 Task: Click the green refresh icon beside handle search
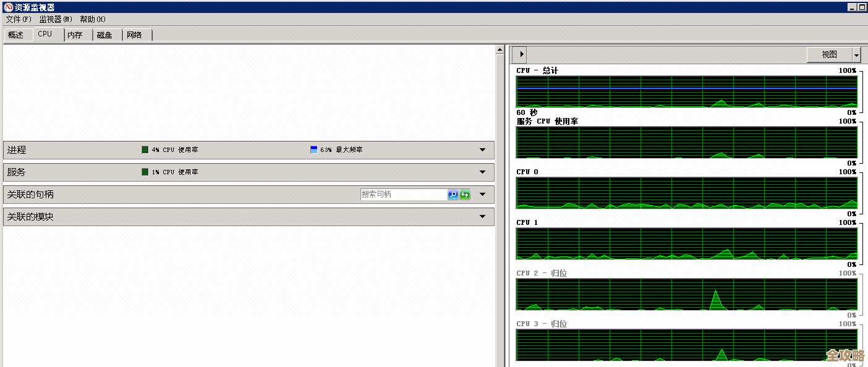pos(465,195)
